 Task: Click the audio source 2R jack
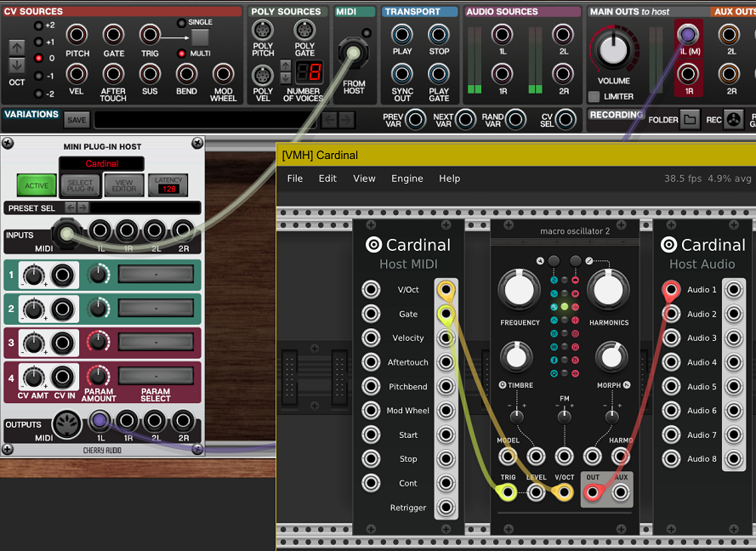coord(563,74)
